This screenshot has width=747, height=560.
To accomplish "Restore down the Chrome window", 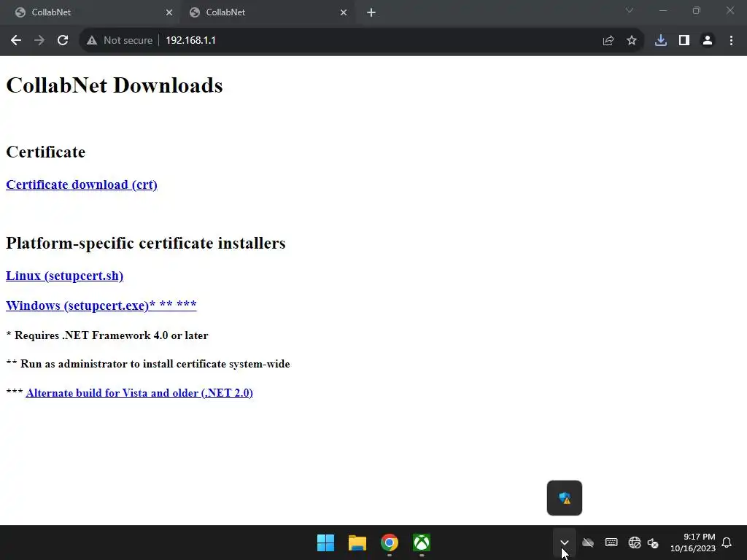I will 697,10.
